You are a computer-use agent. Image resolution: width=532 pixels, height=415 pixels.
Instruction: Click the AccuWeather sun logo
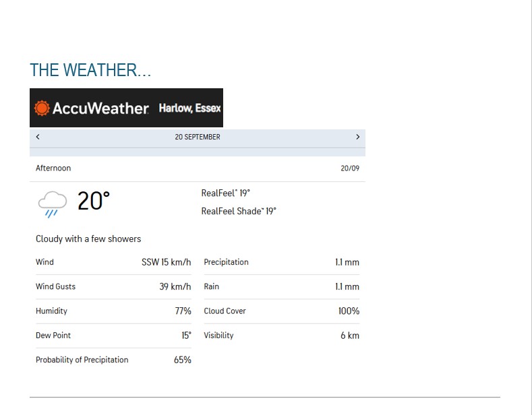[x=42, y=108]
